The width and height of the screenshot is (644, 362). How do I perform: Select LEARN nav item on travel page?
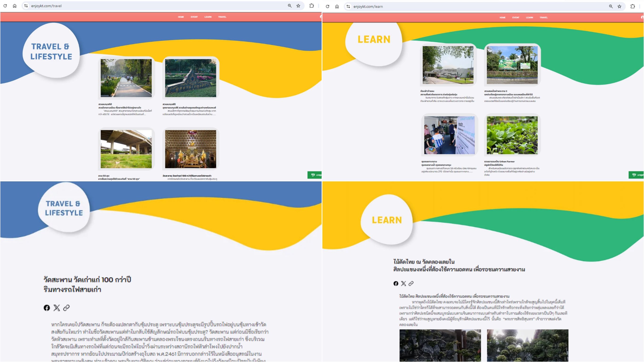coord(208,17)
